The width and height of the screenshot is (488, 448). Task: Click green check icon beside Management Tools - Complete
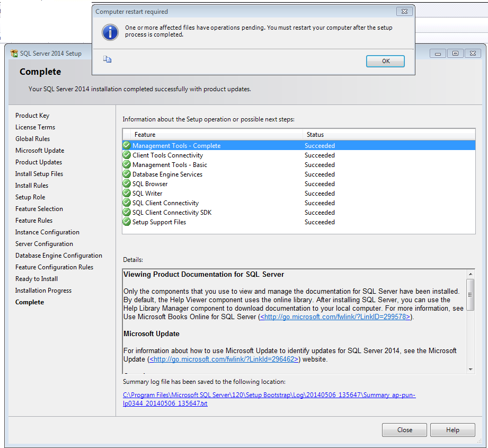[126, 145]
